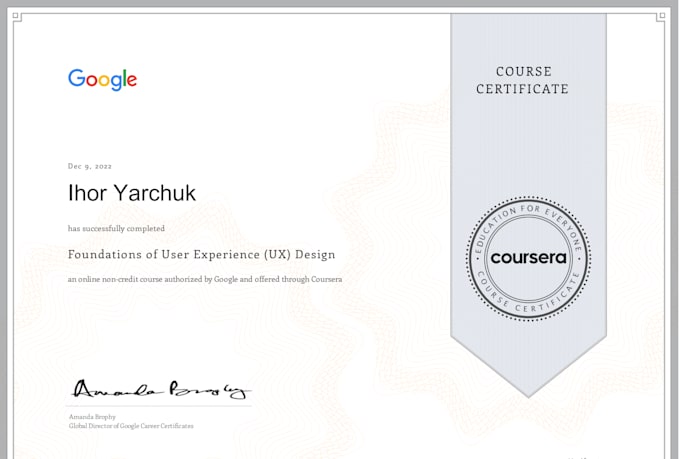Click the date 'Dec 9, 2022'

click(x=90, y=166)
